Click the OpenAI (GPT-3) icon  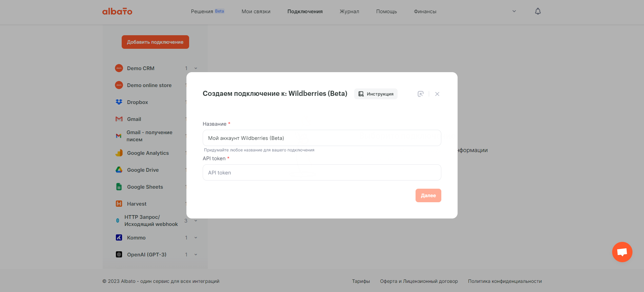pyautogui.click(x=119, y=254)
